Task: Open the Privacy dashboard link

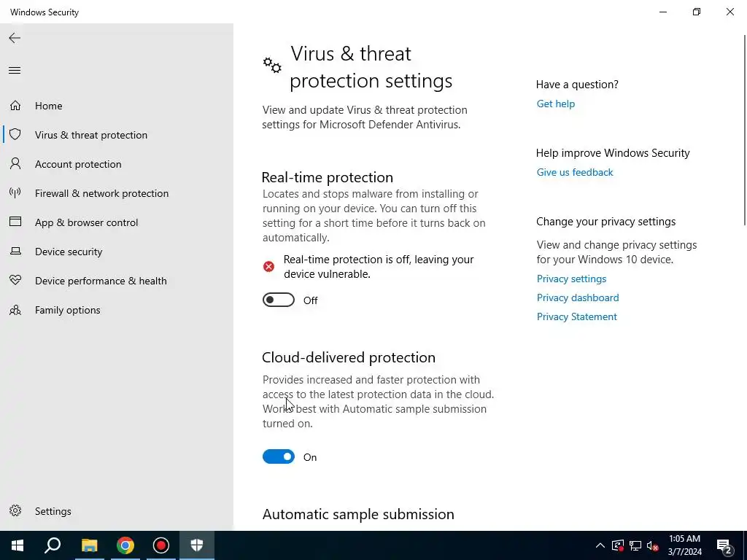Action: point(578,297)
